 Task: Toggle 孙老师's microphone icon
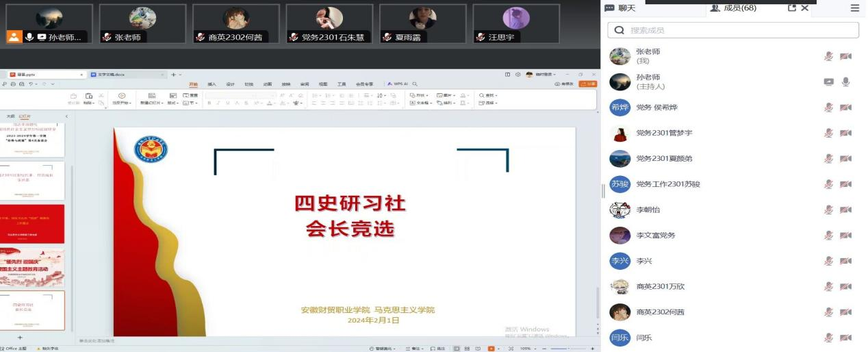[x=846, y=82]
